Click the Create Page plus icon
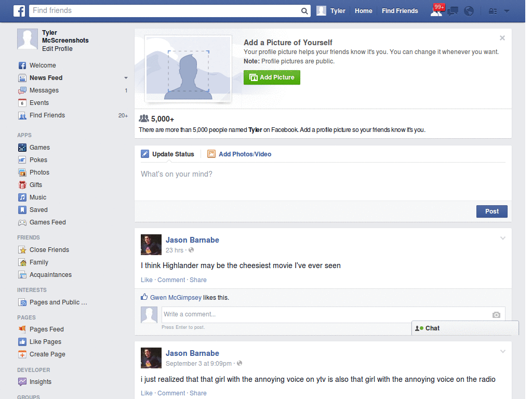Screen dimensions: 532x399 22,354
